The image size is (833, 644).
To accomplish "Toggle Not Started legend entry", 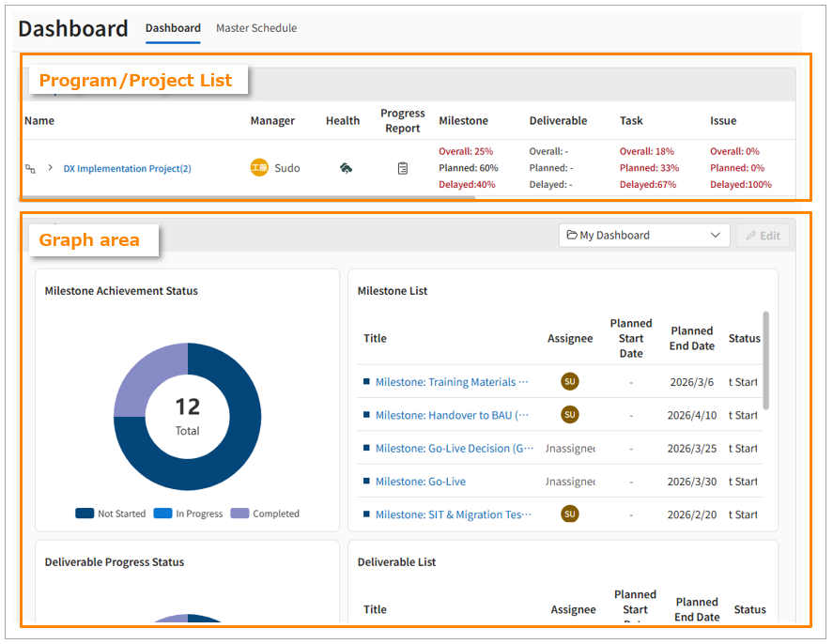I will [x=111, y=514].
